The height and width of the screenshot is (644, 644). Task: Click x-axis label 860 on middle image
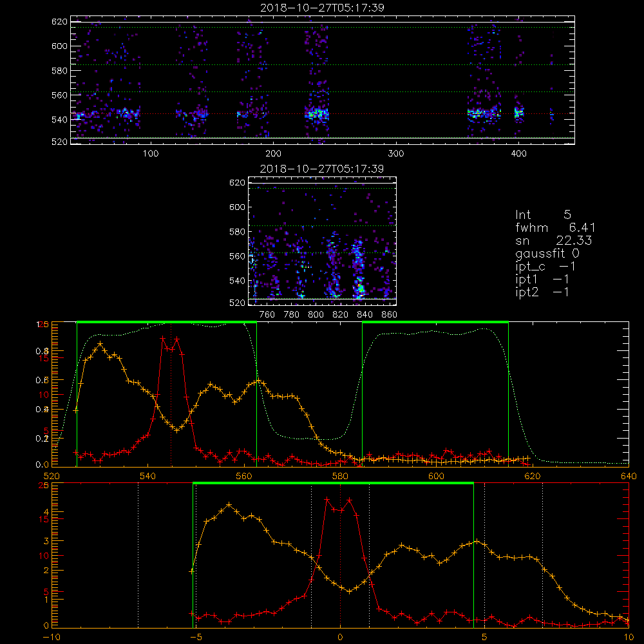point(390,315)
